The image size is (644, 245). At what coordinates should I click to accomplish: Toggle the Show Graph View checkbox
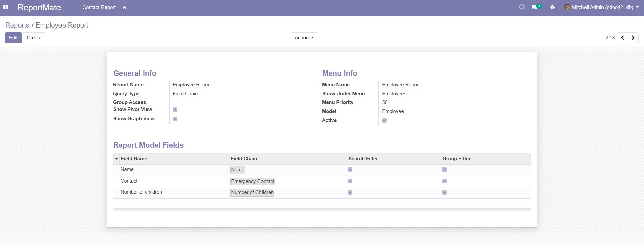click(x=175, y=119)
